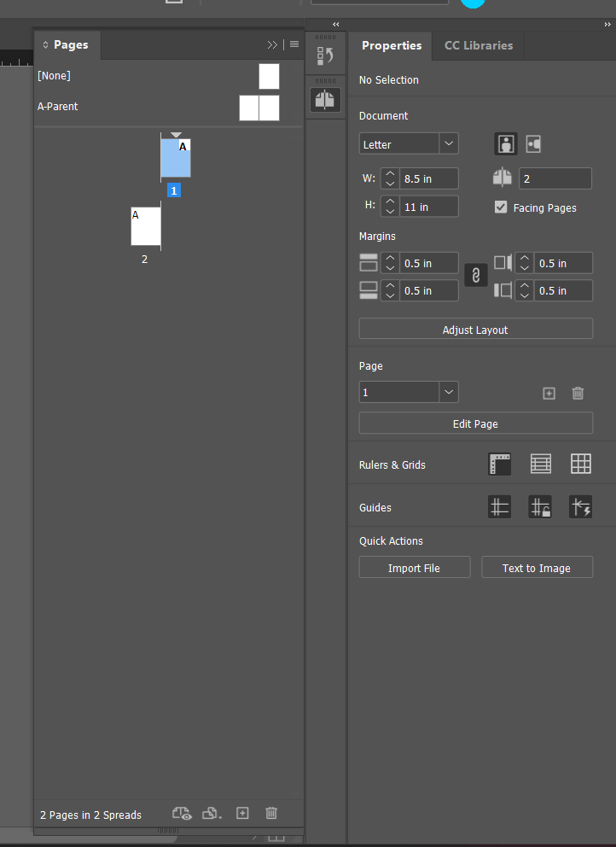Click the highlighted page number 1 label
The height and width of the screenshot is (847, 616).
[x=174, y=190]
